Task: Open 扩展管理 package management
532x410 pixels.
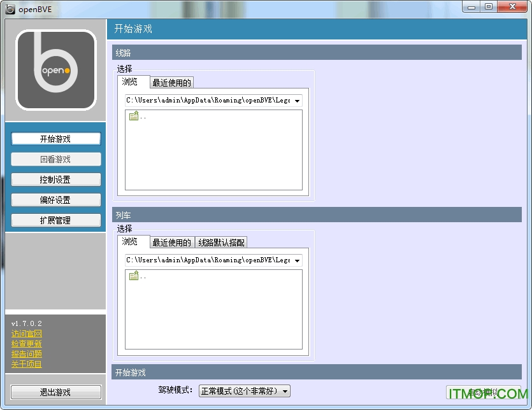Action: pos(55,220)
